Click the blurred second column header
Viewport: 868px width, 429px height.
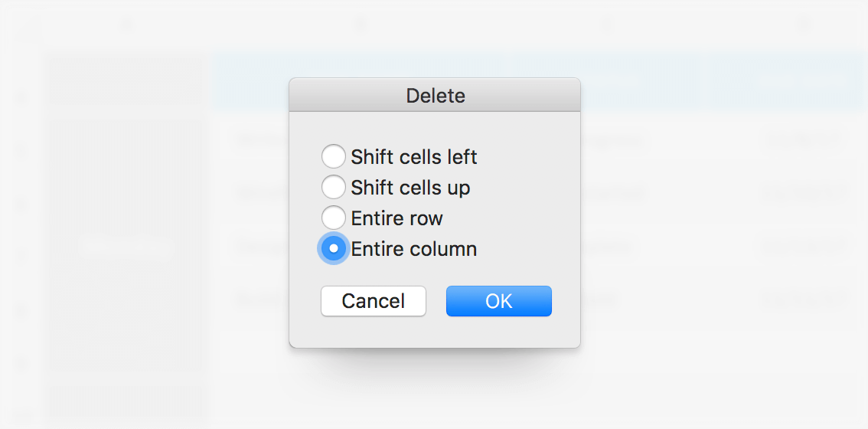360,25
